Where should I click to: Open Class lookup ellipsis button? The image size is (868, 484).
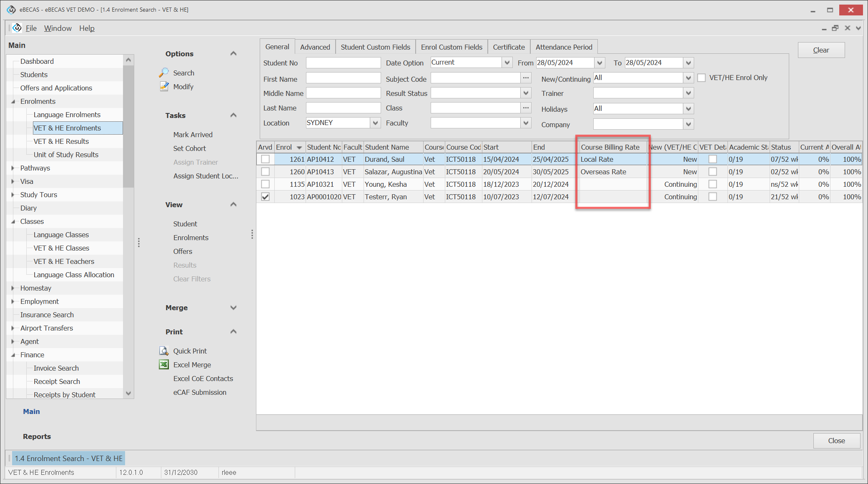[526, 108]
